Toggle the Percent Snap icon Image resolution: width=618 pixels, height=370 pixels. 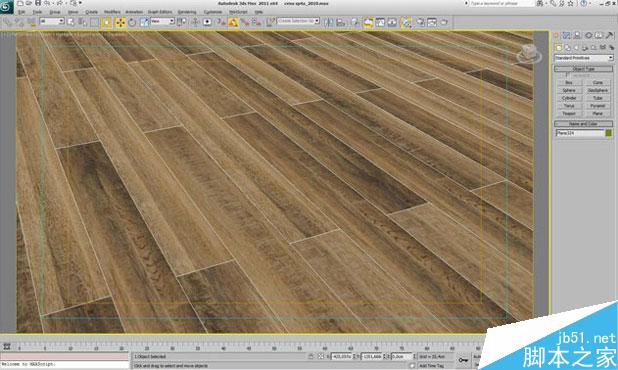point(245,22)
